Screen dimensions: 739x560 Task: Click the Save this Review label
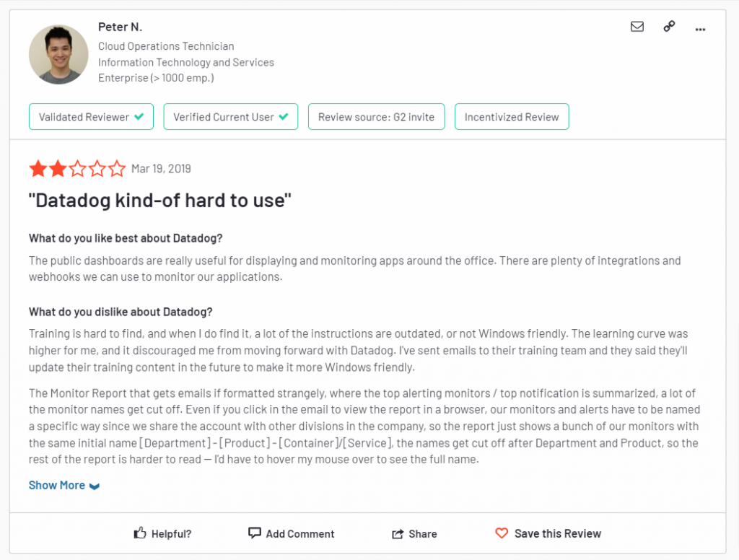tap(557, 533)
